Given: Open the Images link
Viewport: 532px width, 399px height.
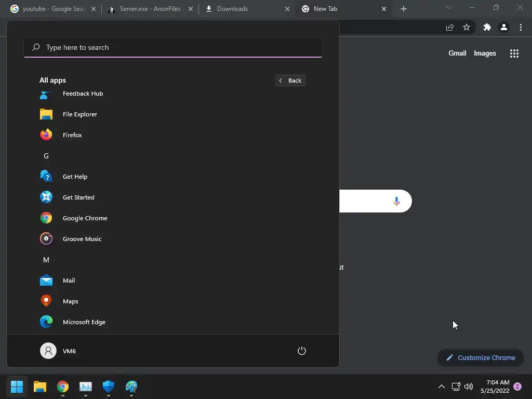Looking at the screenshot, I should point(485,54).
